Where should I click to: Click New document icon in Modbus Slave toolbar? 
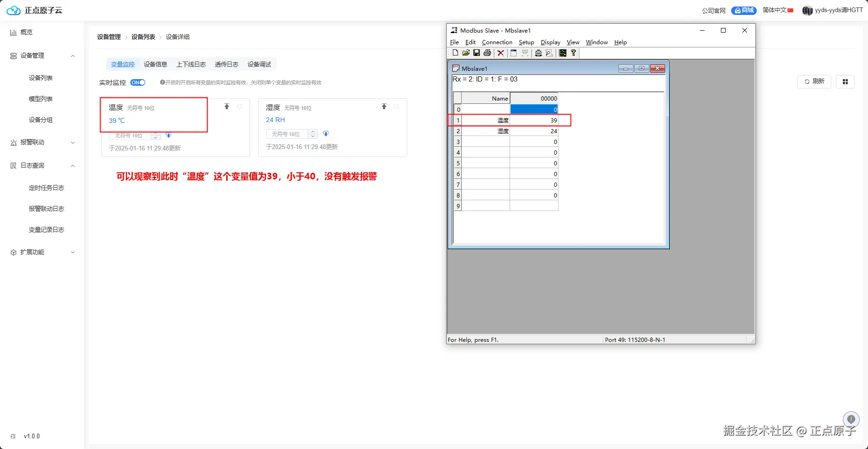[455, 53]
